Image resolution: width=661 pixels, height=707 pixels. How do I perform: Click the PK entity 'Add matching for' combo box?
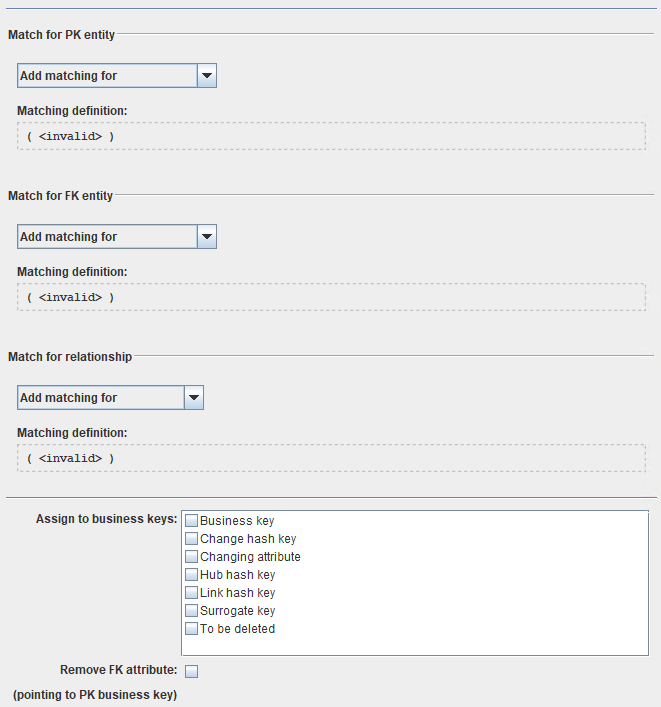pos(106,76)
